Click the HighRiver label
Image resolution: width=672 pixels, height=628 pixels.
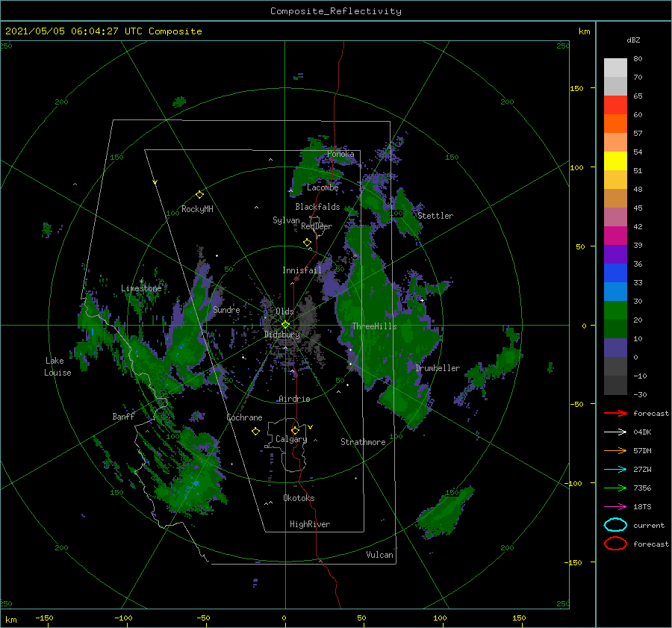click(x=310, y=524)
